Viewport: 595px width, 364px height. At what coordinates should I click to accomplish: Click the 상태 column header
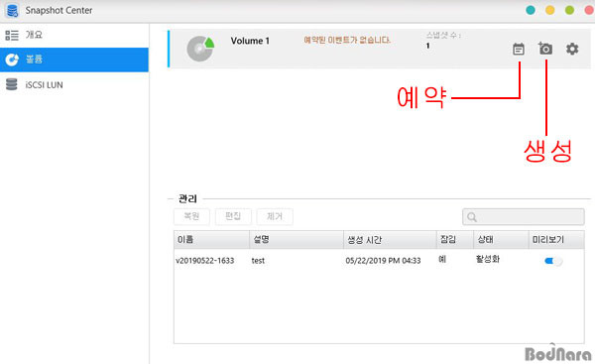(501, 239)
